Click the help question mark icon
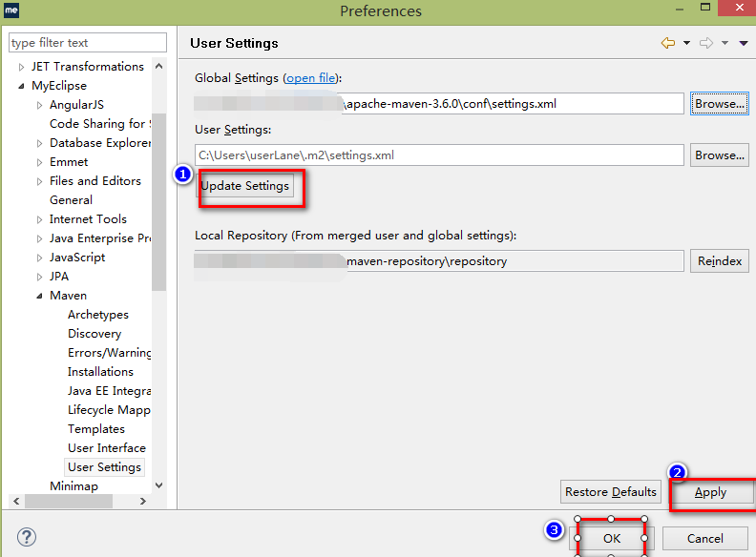 coord(27,537)
